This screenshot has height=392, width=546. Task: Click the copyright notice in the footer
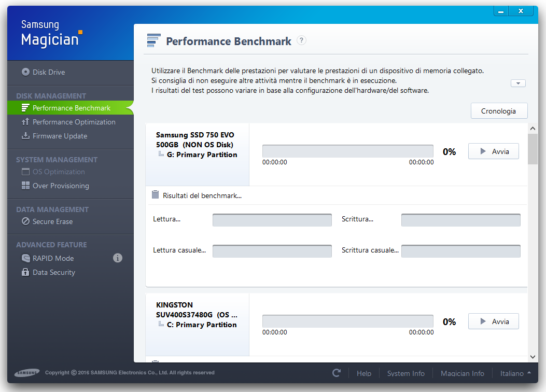130,372
